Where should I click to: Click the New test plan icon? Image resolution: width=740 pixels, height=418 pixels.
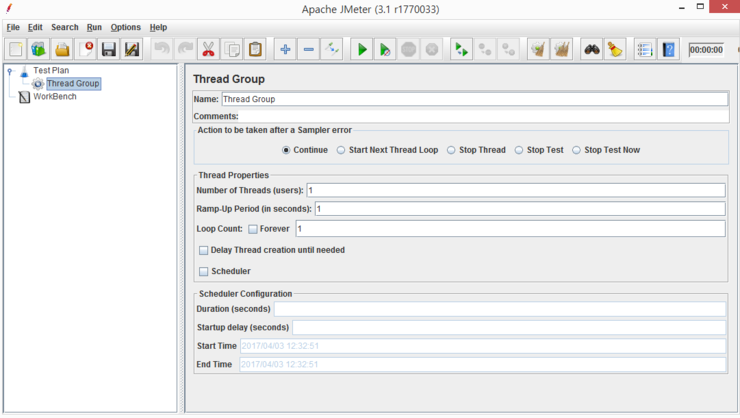click(16, 49)
